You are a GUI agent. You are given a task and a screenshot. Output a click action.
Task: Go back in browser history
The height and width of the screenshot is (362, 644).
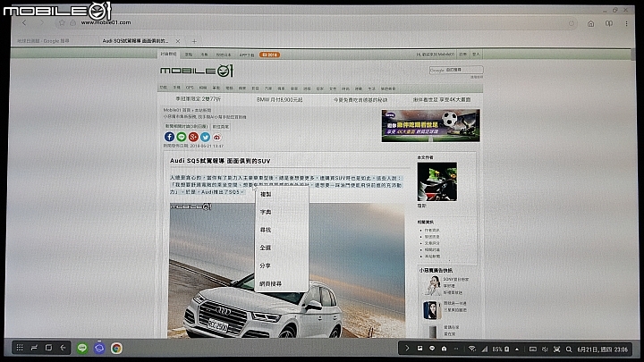[x=24, y=23]
